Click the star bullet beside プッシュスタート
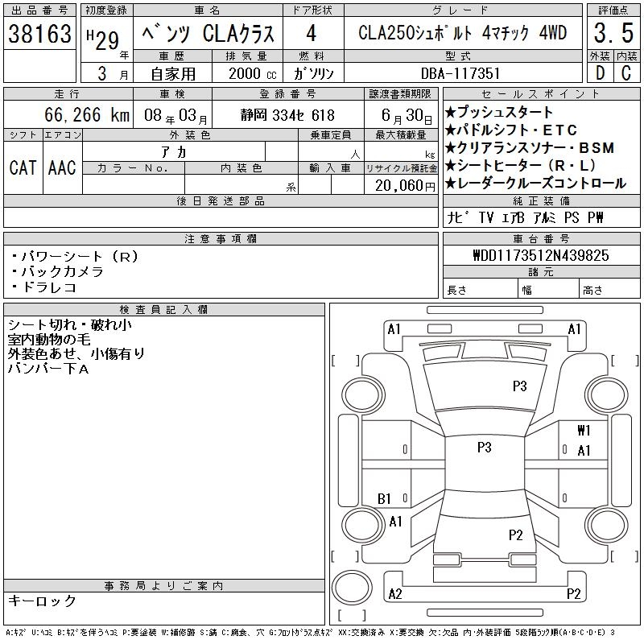 450,112
